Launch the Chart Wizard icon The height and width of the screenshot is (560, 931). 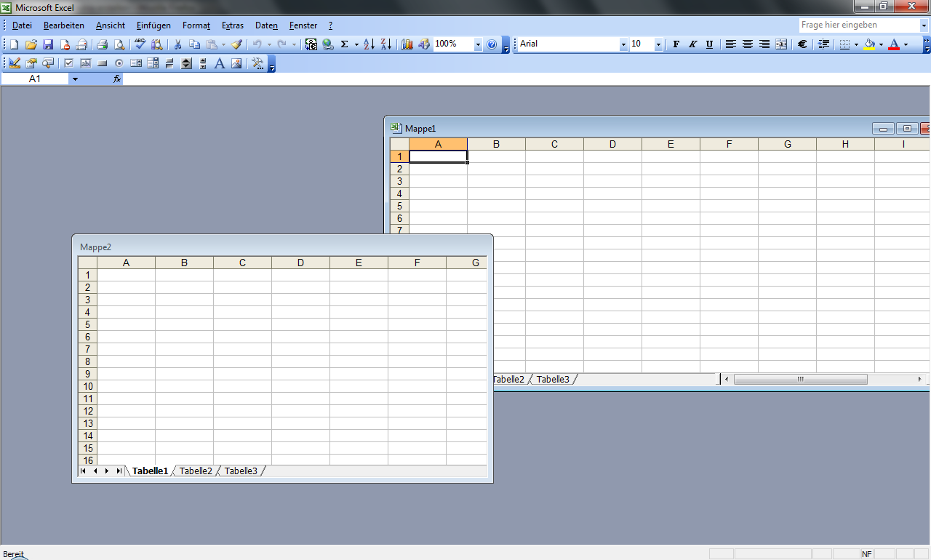(407, 44)
